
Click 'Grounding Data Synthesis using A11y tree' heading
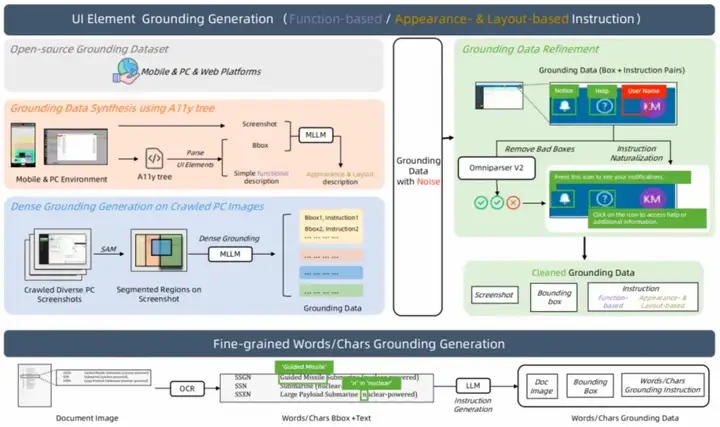pos(112,108)
